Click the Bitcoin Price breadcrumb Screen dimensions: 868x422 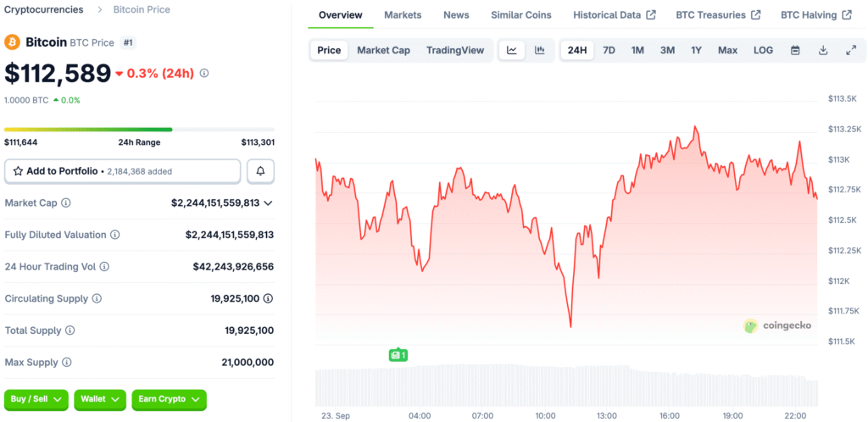coord(142,9)
